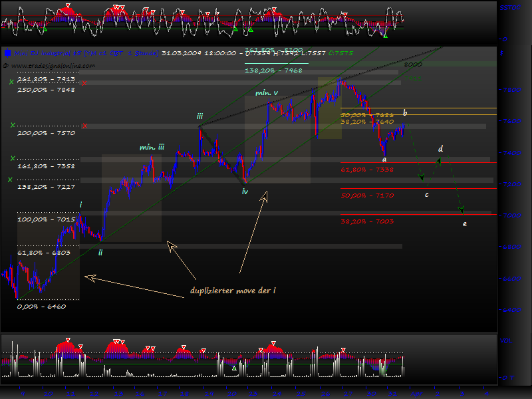Click the '8000' level label near trendline
The image size is (532, 399).
413,65
